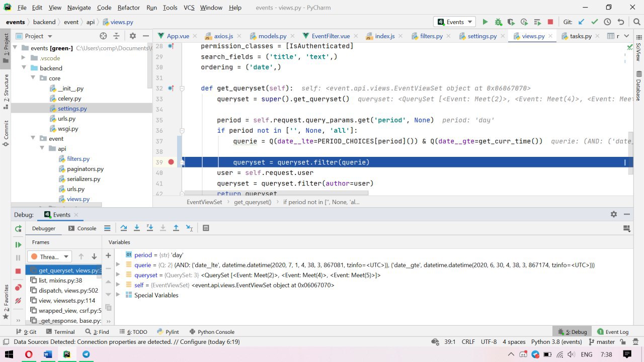Open Opera browser from the Windows taskbar

click(x=29, y=354)
